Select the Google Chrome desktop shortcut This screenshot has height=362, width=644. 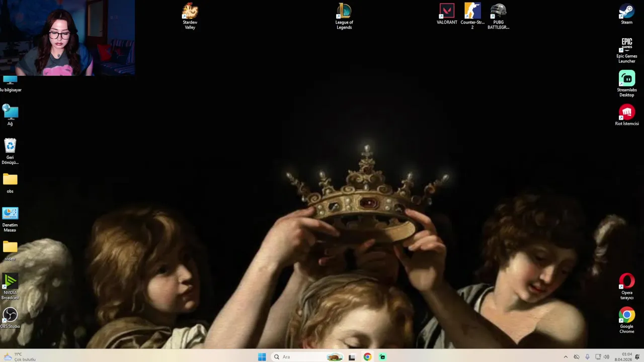click(x=626, y=320)
